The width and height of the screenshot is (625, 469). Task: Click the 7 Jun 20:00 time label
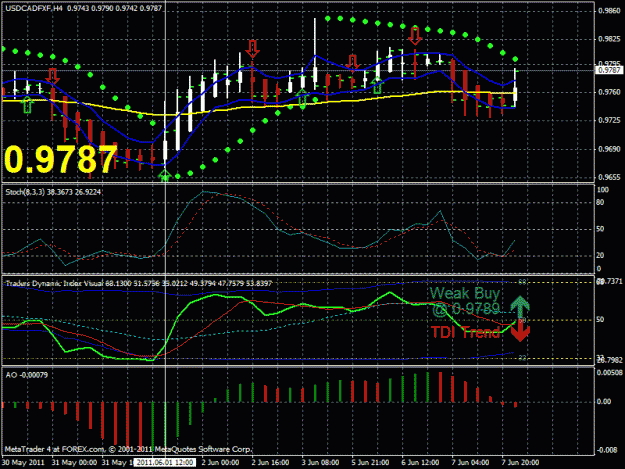pos(520,463)
